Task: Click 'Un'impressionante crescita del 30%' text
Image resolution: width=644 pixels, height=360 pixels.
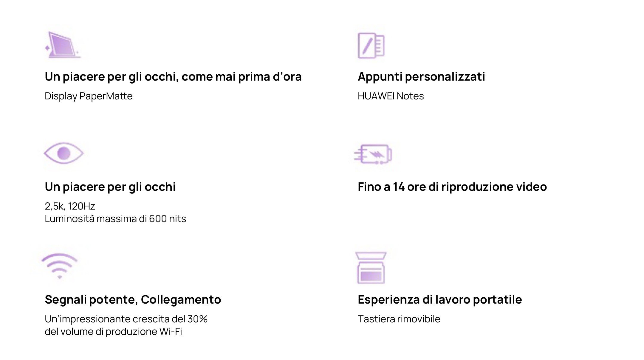Action: coord(126,319)
